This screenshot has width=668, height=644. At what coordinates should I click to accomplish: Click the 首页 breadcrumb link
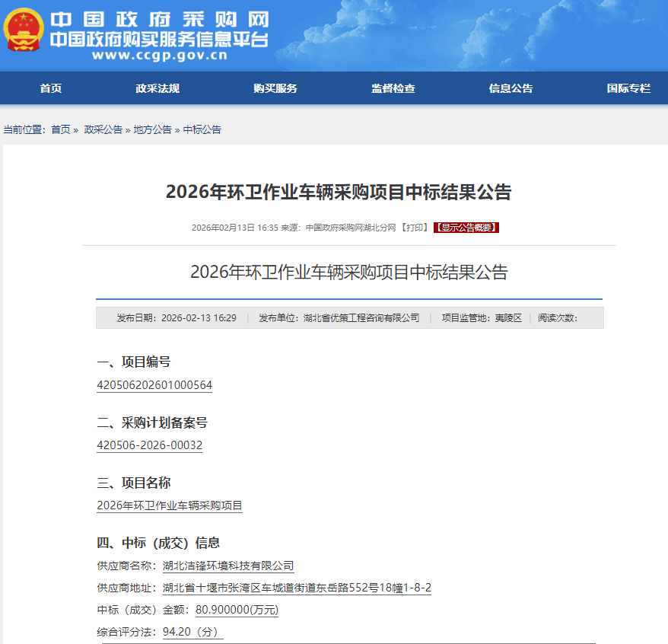pos(61,129)
